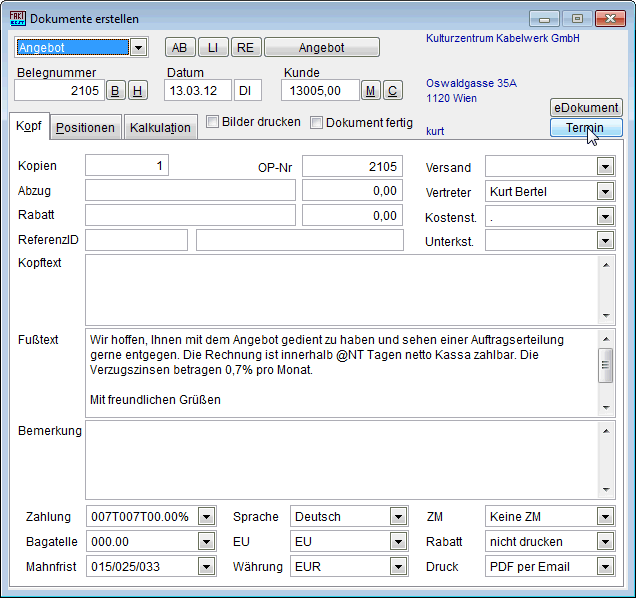This screenshot has width=636, height=598.
Task: Click the Termin button
Action: pos(586,128)
